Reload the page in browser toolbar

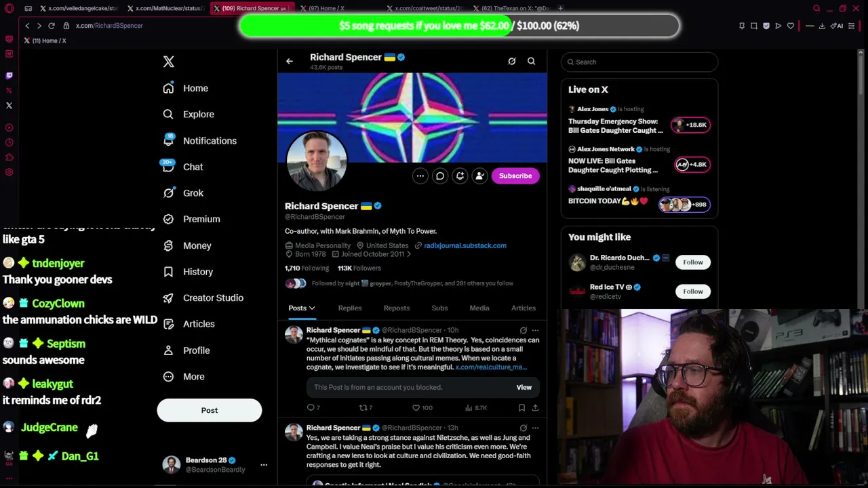coord(51,26)
